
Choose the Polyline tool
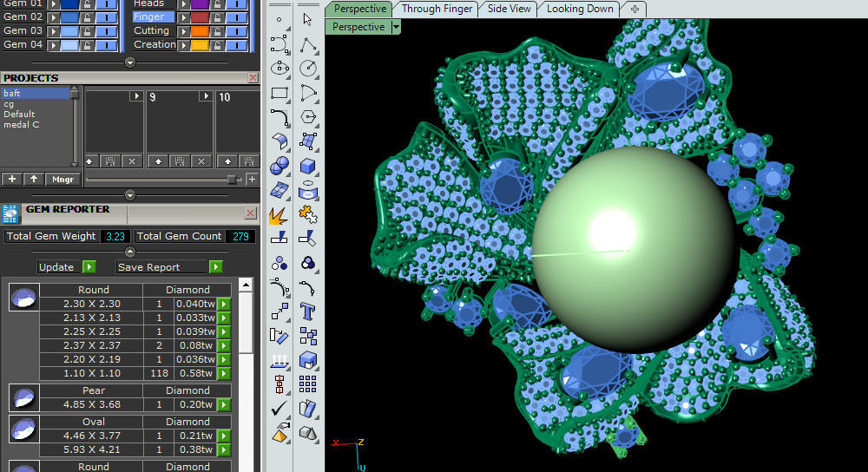coord(308,44)
